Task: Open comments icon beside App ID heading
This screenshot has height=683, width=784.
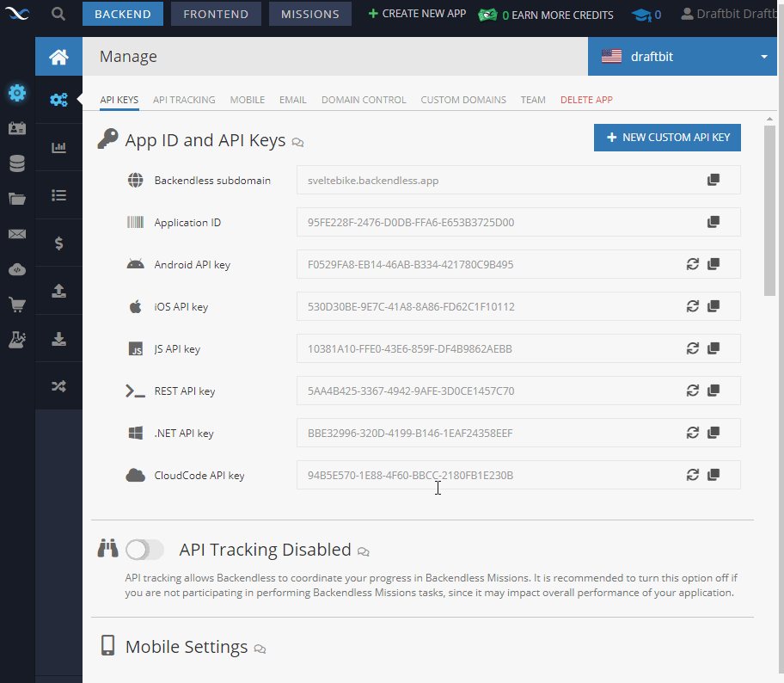Action: pos(297,143)
